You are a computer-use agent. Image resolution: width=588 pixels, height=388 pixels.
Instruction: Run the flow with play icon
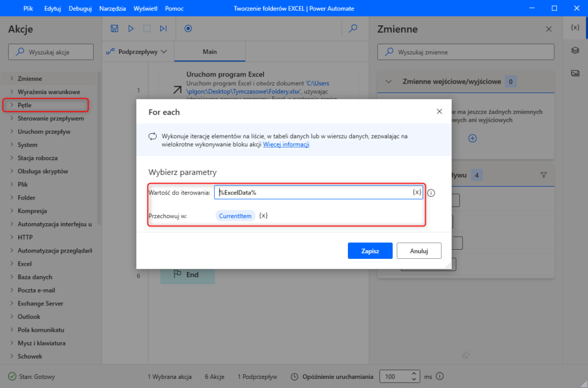[x=131, y=28]
